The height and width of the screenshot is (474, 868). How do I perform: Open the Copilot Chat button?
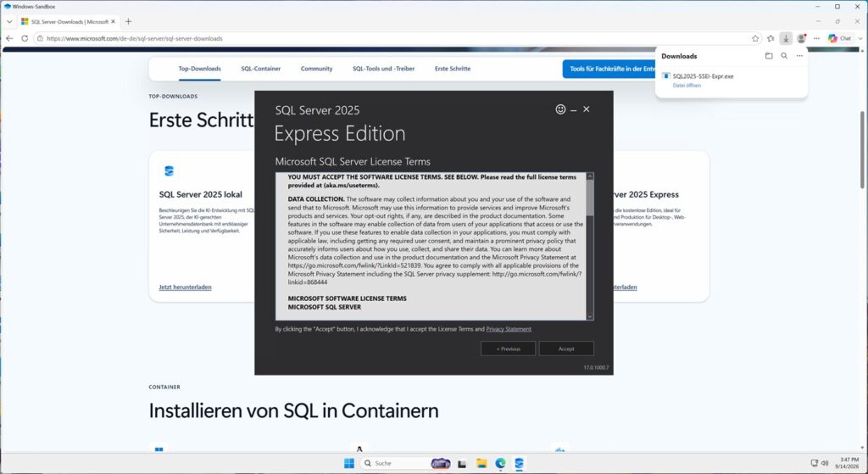pos(840,38)
